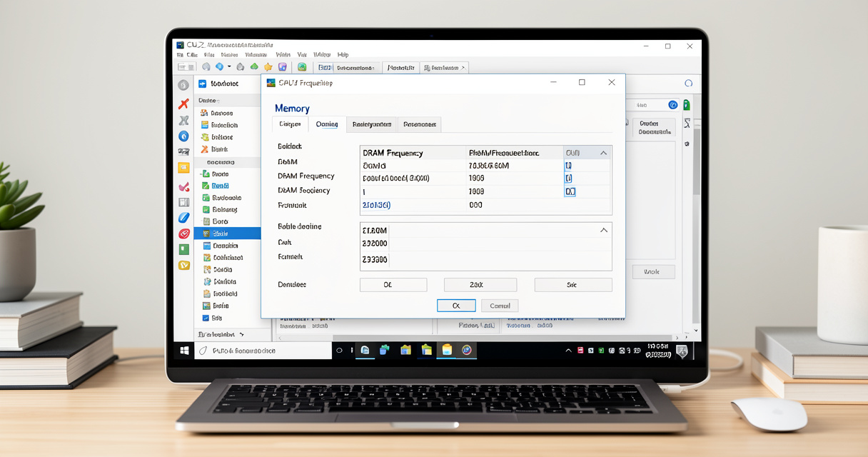Click the blue diamond toolbar icon

tap(219, 67)
